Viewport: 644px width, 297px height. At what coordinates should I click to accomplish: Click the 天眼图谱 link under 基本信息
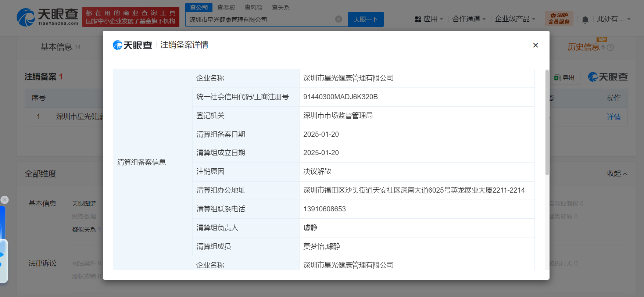pyautogui.click(x=84, y=204)
